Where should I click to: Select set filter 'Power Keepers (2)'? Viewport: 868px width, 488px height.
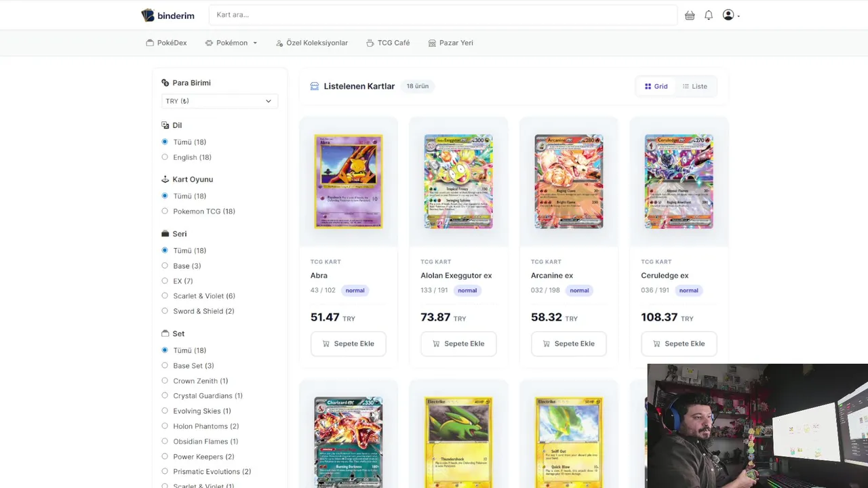[x=197, y=457]
